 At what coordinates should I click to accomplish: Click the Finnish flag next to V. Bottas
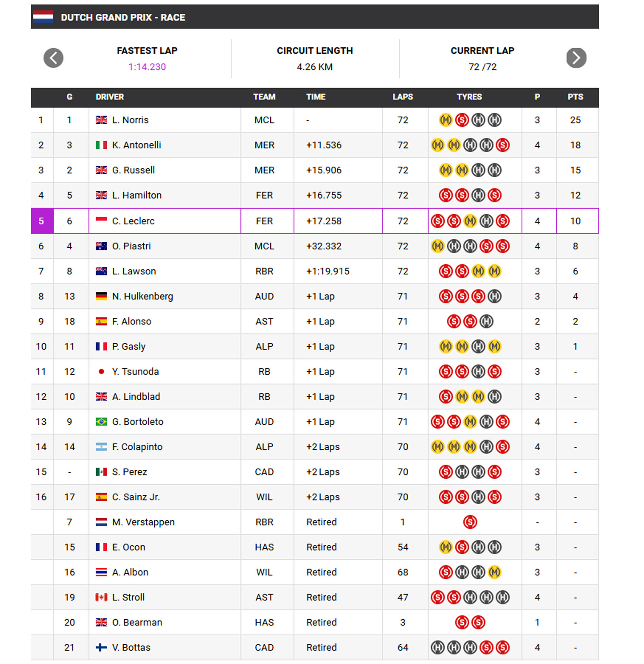(x=101, y=647)
